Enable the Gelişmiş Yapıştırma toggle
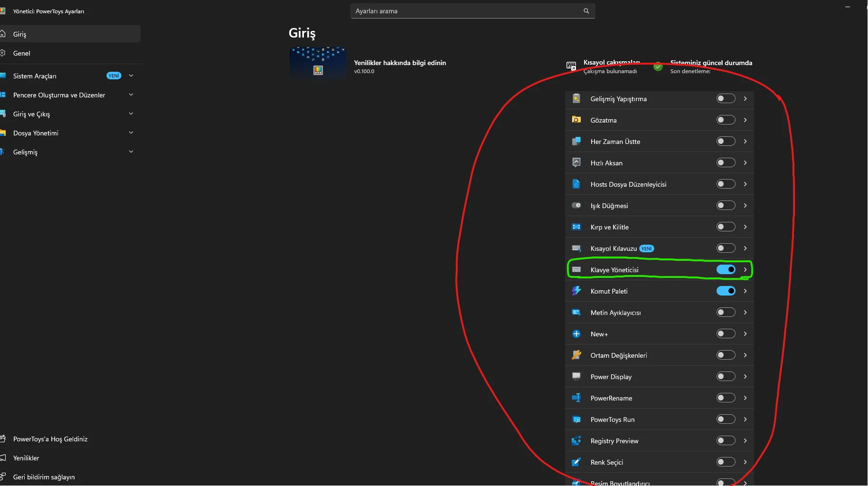The height and width of the screenshot is (486, 868). [726, 98]
